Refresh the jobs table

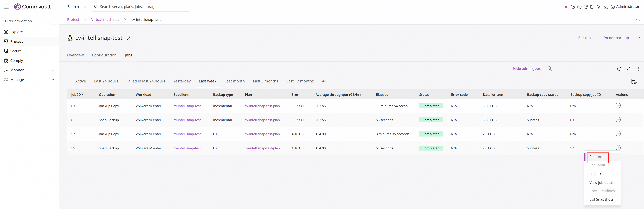pyautogui.click(x=619, y=69)
